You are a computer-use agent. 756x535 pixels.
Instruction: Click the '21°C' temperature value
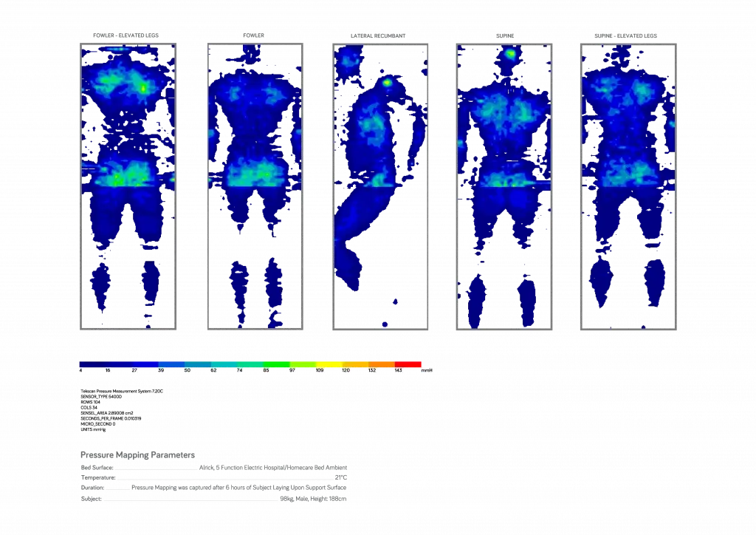pos(341,477)
